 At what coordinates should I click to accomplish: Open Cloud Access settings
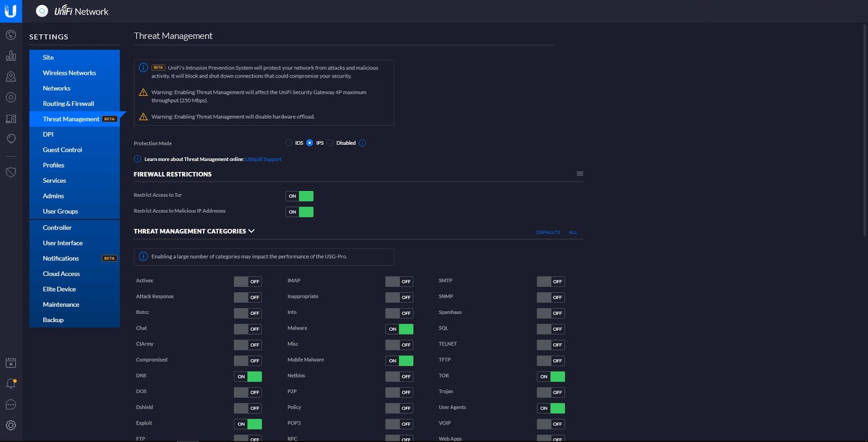(x=74, y=274)
